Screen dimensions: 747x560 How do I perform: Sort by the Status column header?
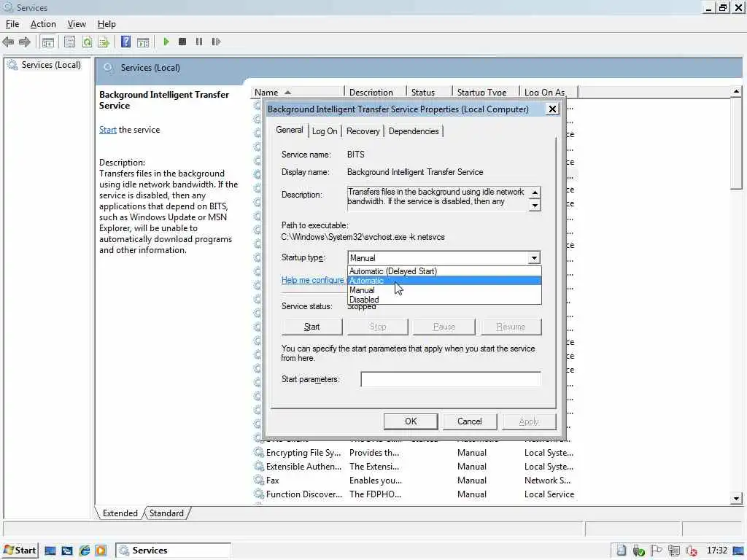pyautogui.click(x=429, y=93)
